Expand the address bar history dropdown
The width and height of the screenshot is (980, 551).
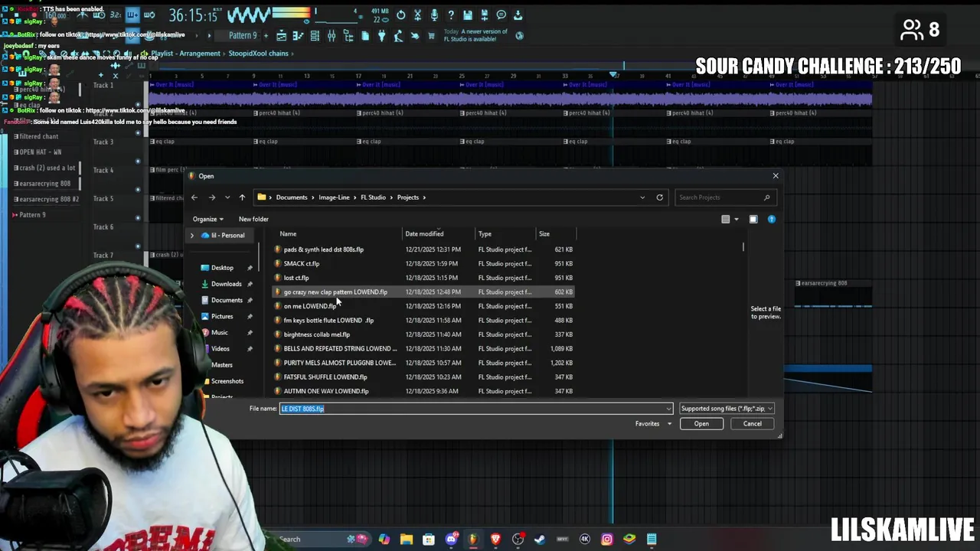[x=642, y=197]
